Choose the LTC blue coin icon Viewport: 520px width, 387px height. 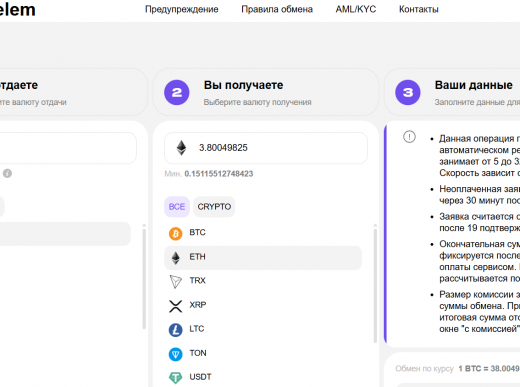[176, 330]
